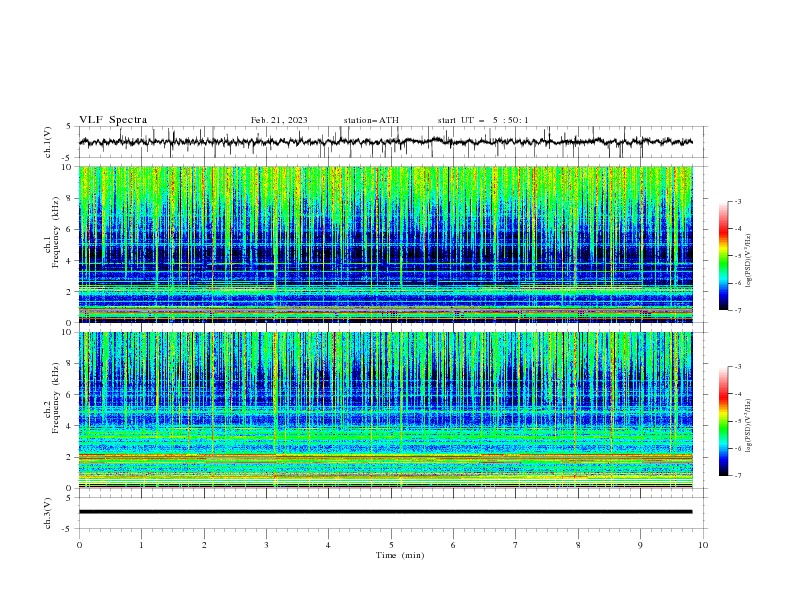
Task: Click the flat ch.3 voltage trace
Action: click(385, 512)
